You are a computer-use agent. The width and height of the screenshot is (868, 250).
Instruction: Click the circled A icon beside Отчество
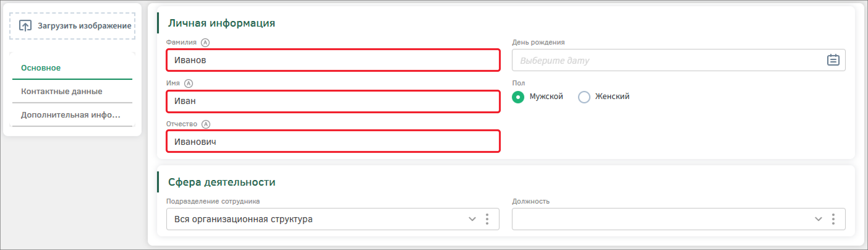206,124
